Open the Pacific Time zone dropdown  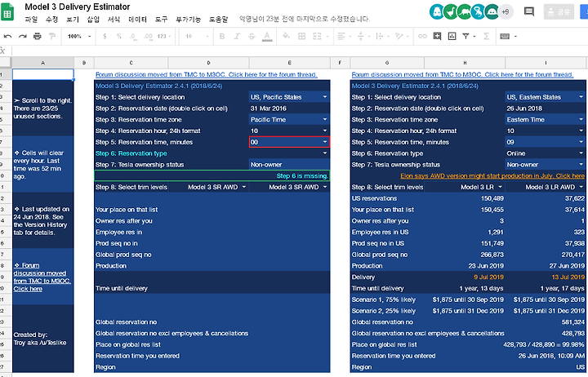pyautogui.click(x=325, y=119)
